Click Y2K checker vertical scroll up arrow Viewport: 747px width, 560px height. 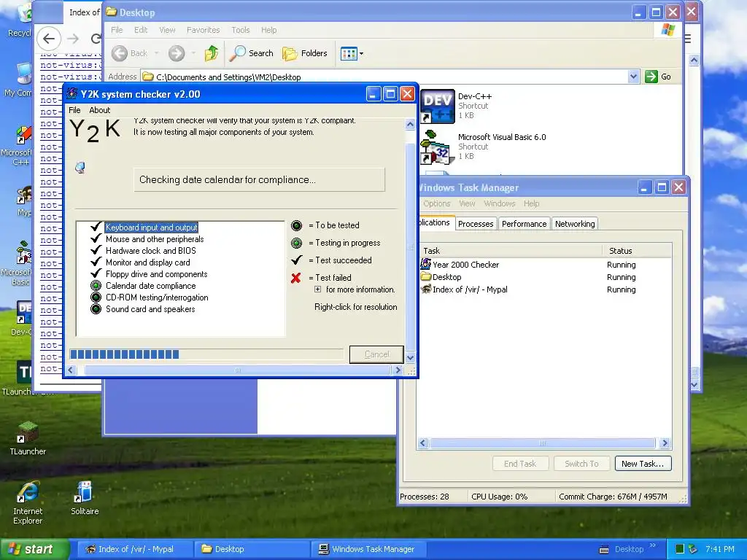[x=410, y=124]
